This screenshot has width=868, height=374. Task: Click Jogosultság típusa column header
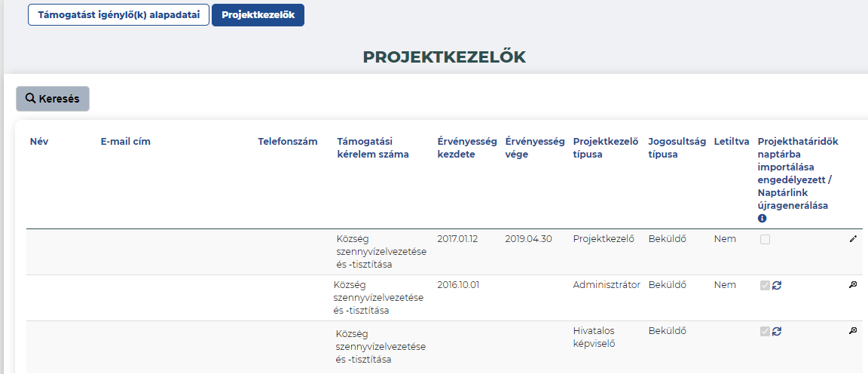click(677, 148)
